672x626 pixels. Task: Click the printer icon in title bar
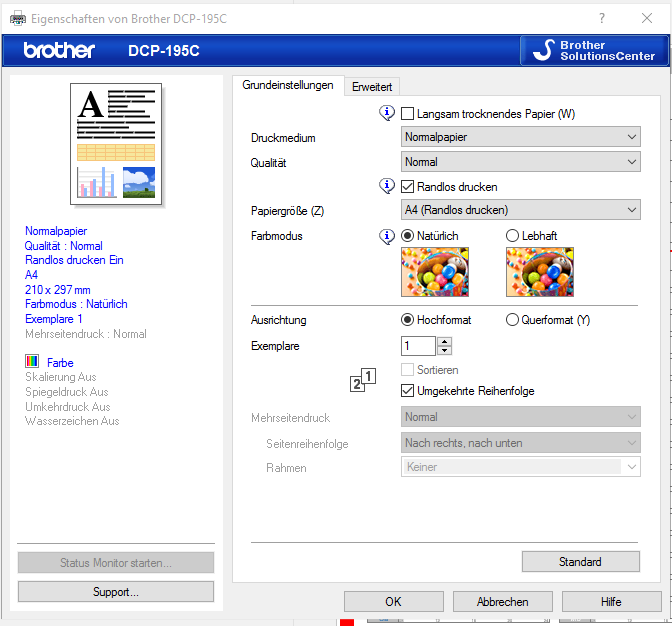coord(18,19)
